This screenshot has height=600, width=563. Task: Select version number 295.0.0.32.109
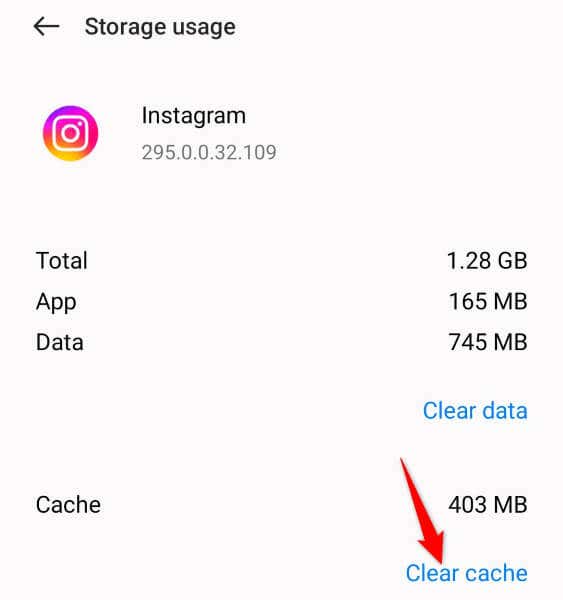click(209, 152)
